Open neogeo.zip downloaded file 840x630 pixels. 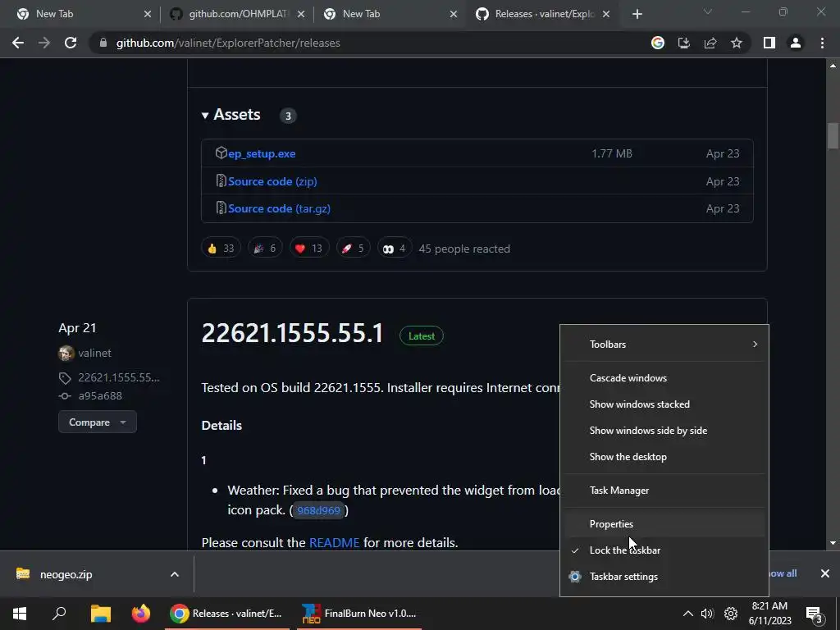(x=66, y=574)
